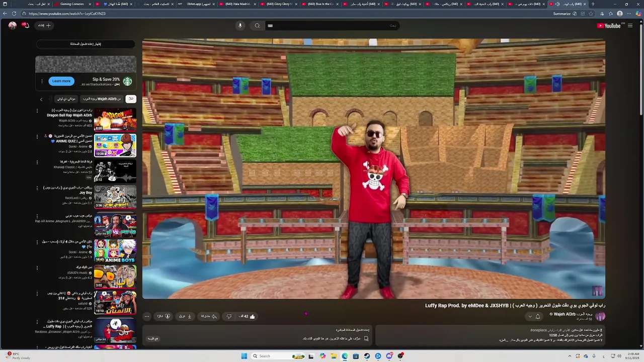This screenshot has width=644, height=362.
Task: Open File Explorer from the taskbar
Action: pos(333,356)
